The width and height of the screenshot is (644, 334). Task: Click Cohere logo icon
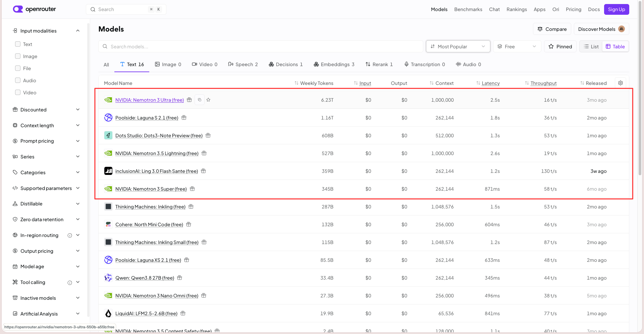pos(108,224)
